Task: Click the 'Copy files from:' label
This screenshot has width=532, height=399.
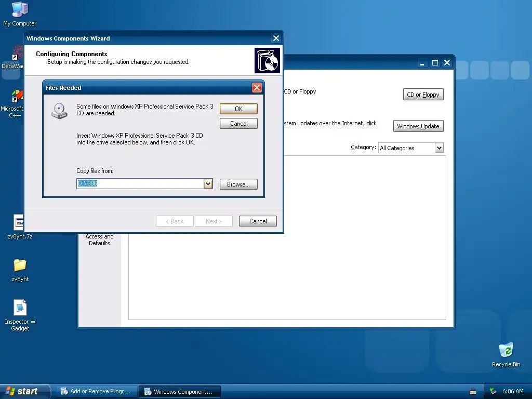Action: tap(95, 171)
